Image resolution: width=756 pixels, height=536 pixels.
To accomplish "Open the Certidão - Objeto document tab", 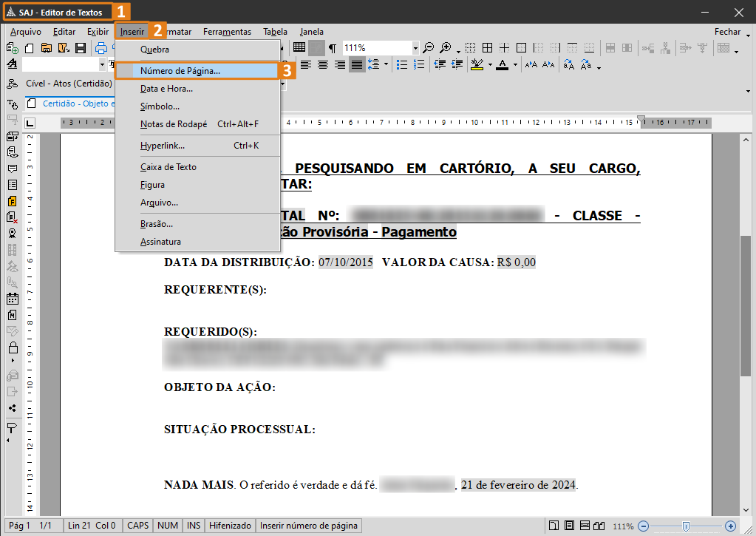I will (70, 104).
